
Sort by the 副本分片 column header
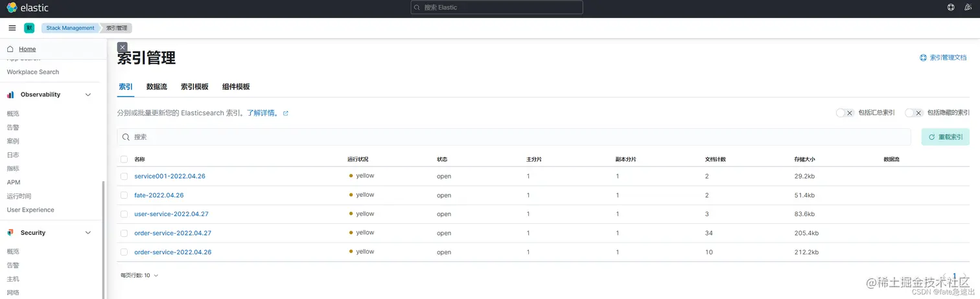(x=626, y=159)
